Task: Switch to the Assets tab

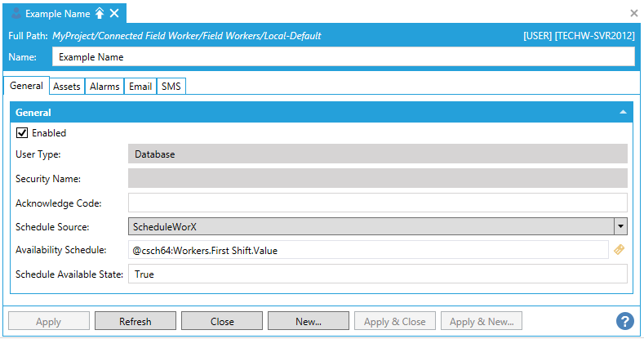Action: tap(66, 86)
